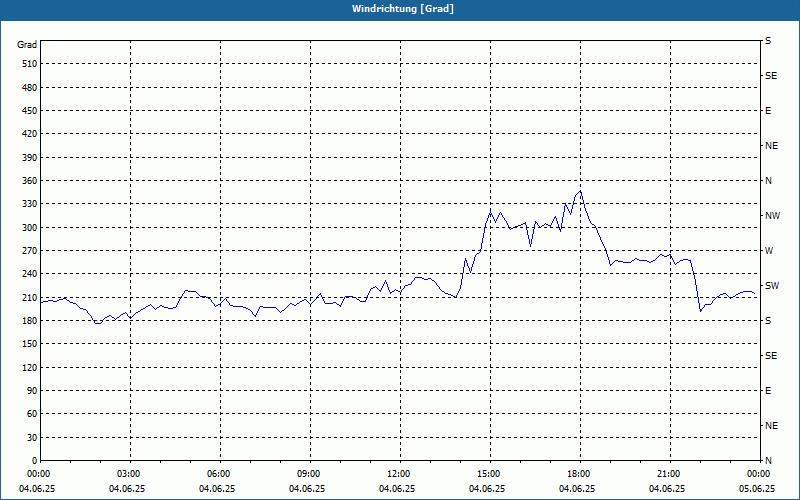
Task: Click the 09:00 time label
Action: [x=310, y=474]
